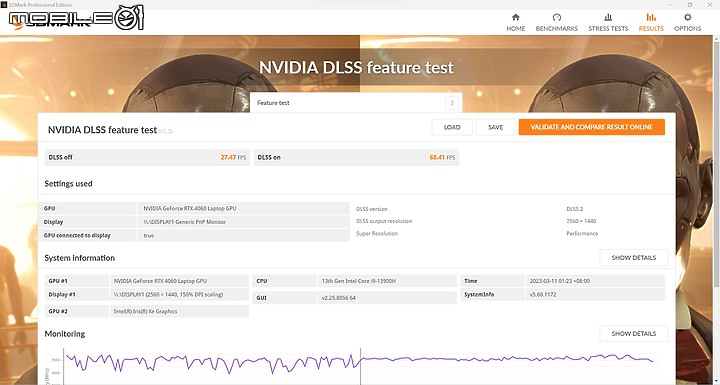The image size is (720, 385).
Task: Click Validate and Compare Result Online
Action: coord(591,127)
